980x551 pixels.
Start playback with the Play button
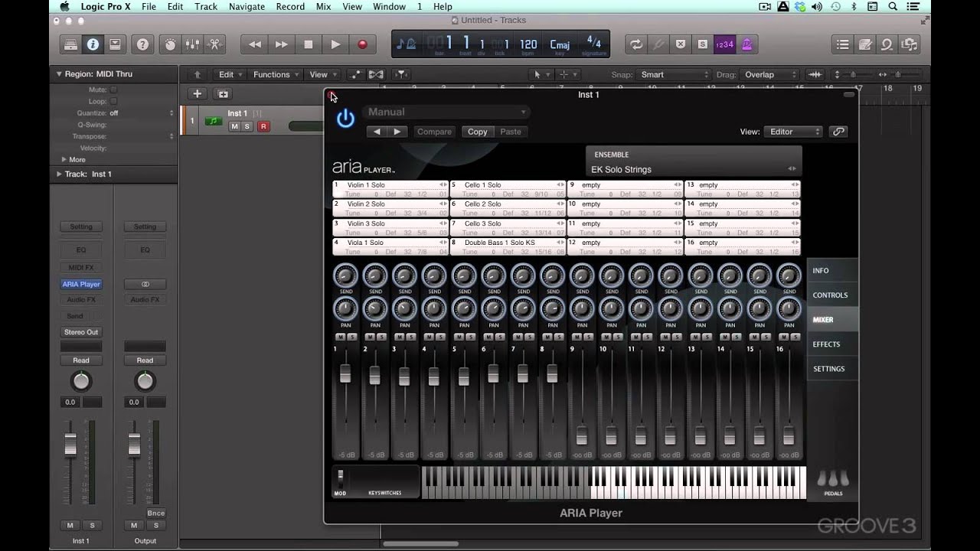(x=335, y=44)
